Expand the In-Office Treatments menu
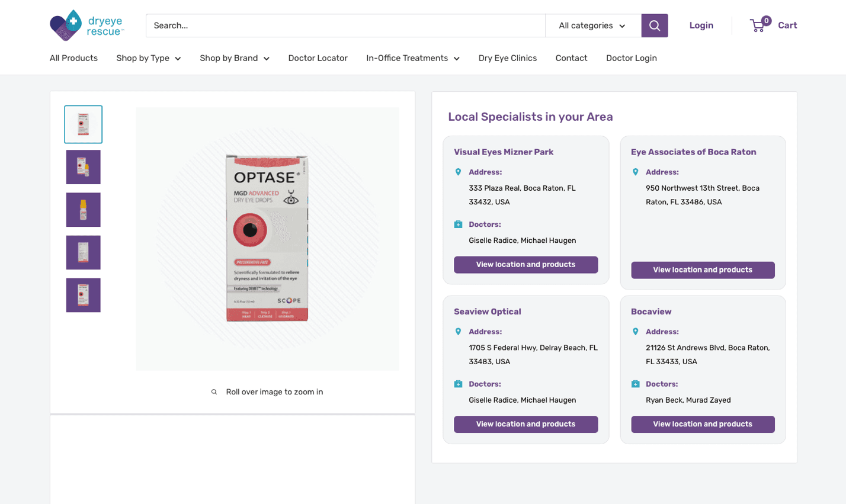Image resolution: width=846 pixels, height=504 pixels. (413, 58)
